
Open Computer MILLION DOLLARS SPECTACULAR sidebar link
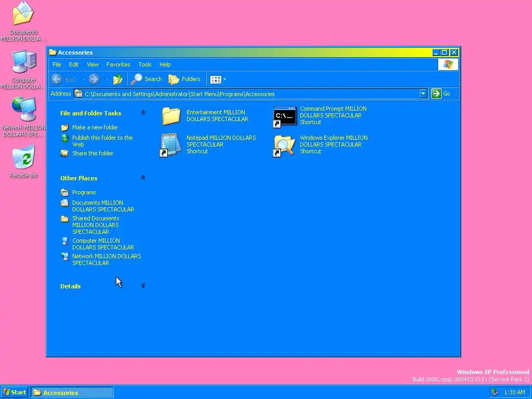coord(103,244)
